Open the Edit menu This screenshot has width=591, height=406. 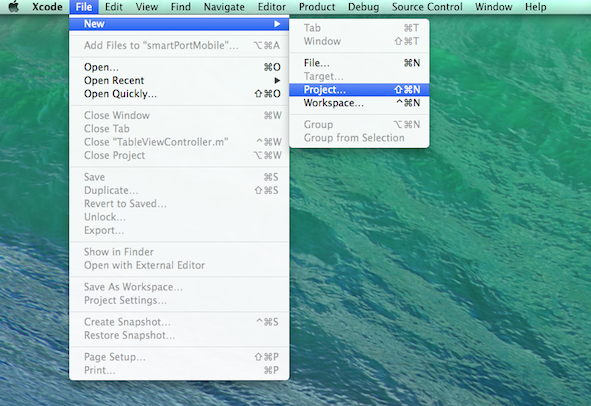point(113,7)
